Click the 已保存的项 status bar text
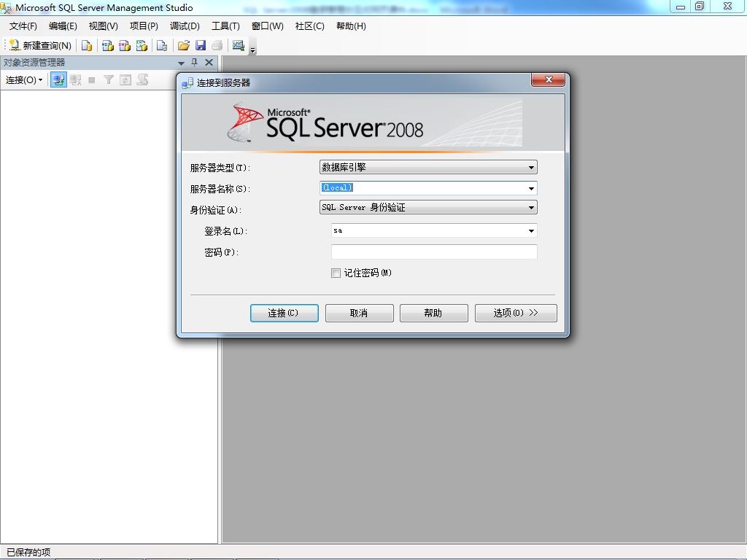This screenshot has height=560, width=747. [x=28, y=553]
